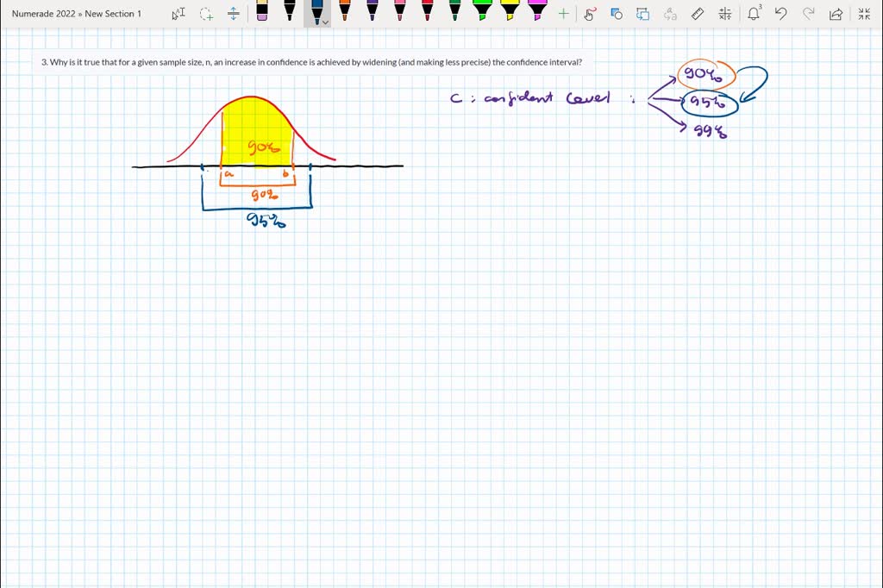
Task: Choose the Select Objects or Type Text tool
Action: (178, 14)
